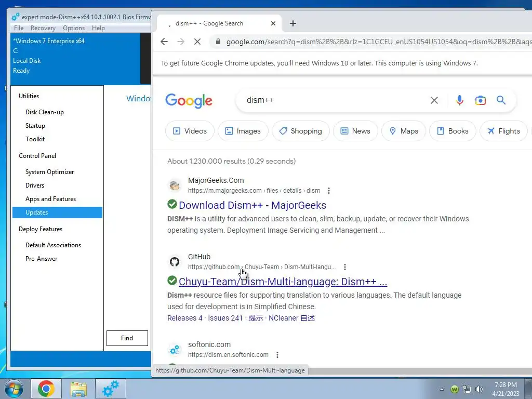Click the green W tray icon

tap(455, 389)
